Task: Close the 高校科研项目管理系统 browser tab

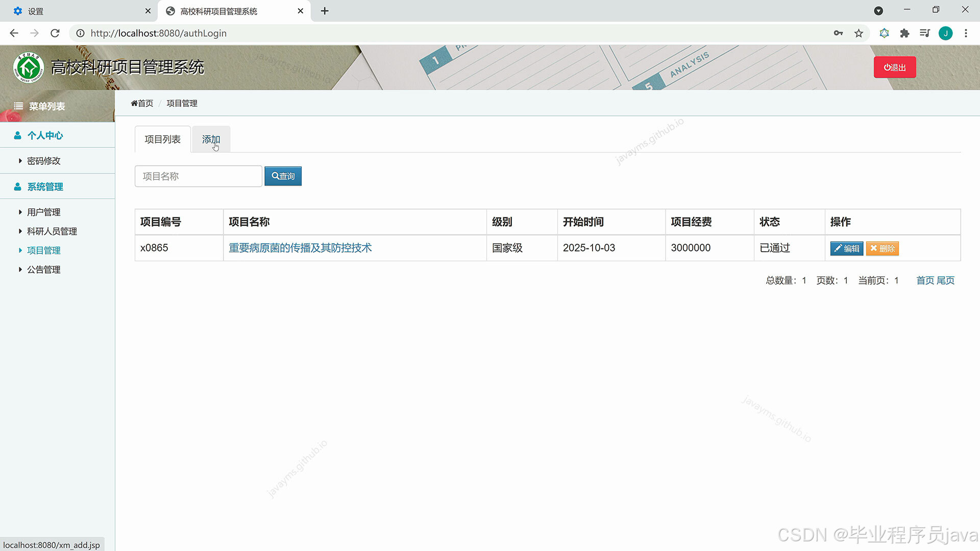Action: tap(301, 11)
